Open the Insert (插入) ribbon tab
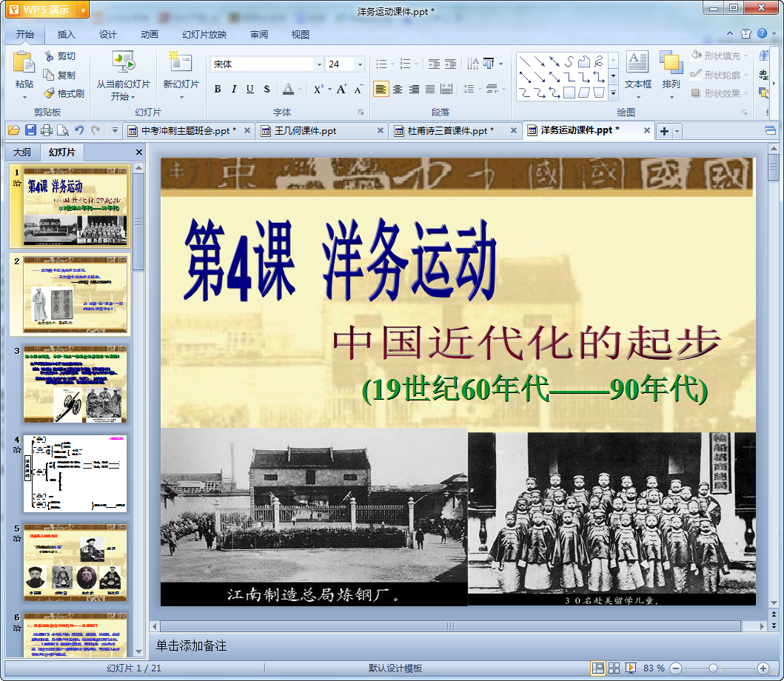 (66, 35)
